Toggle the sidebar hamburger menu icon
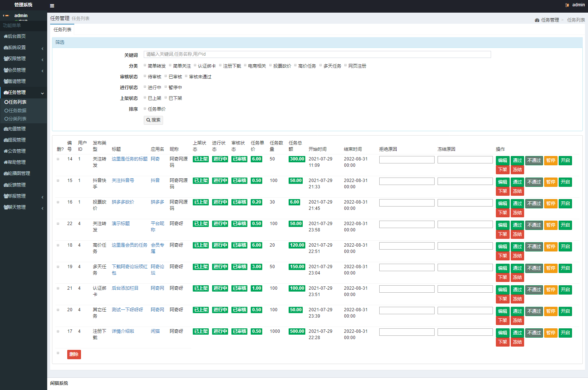 pyautogui.click(x=52, y=6)
